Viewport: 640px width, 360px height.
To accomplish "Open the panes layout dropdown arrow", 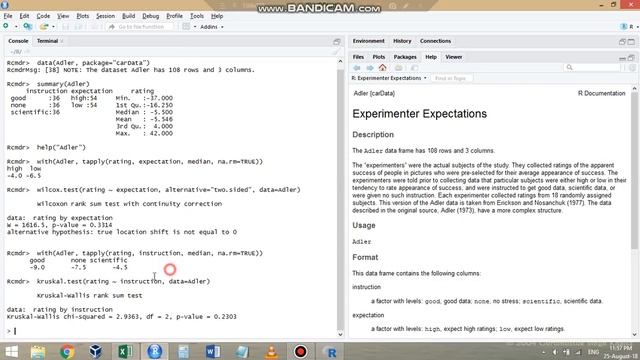I will 195,27.
